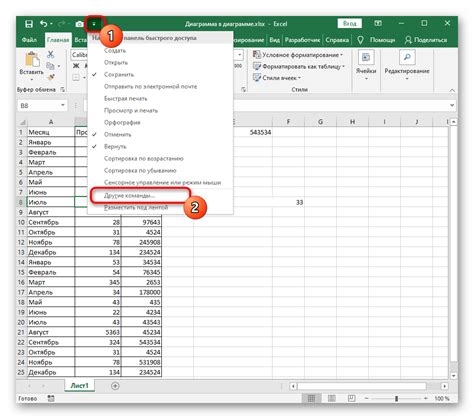Click the Вход sign-in button
The width and height of the screenshot is (474, 419).
click(349, 23)
